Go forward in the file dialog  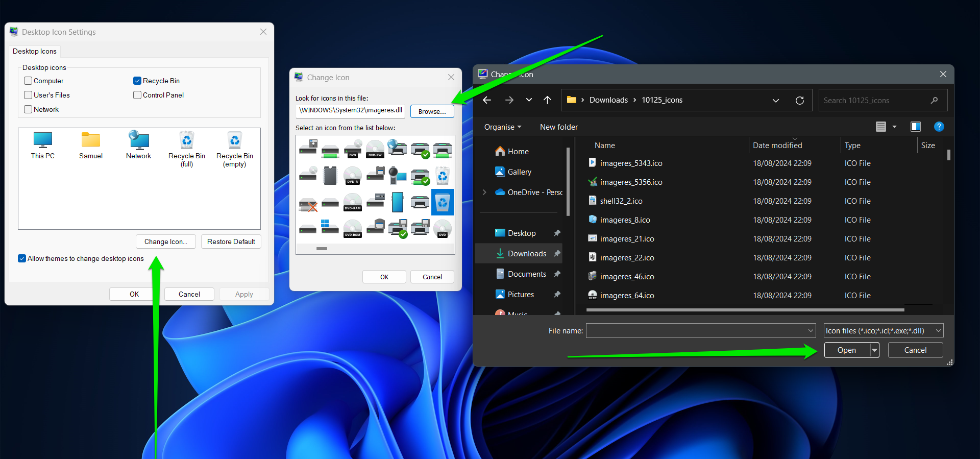509,100
